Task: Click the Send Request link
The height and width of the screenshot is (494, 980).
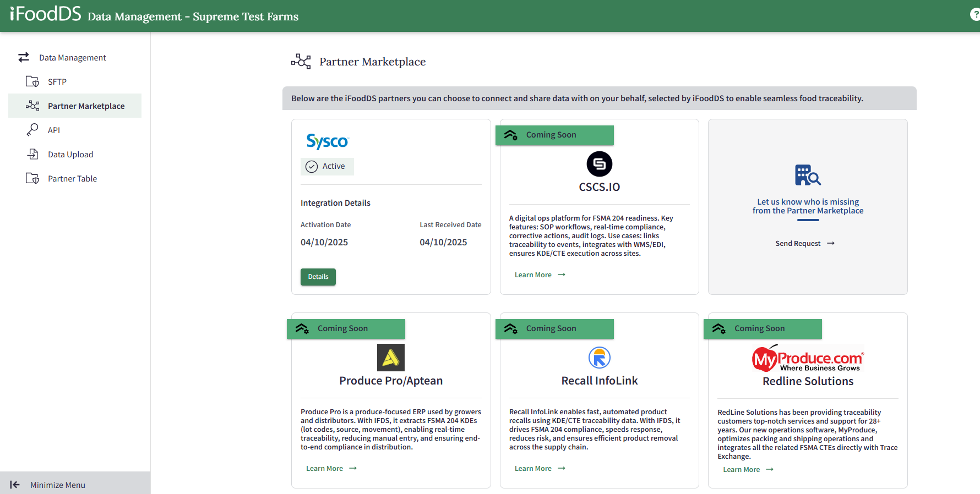Action: click(805, 243)
